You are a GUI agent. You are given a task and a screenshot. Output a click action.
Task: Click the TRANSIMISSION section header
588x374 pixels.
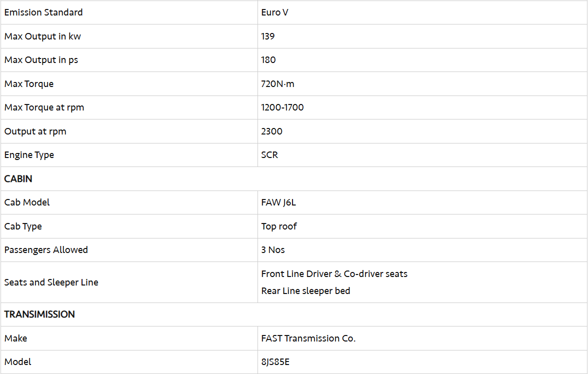coord(39,314)
